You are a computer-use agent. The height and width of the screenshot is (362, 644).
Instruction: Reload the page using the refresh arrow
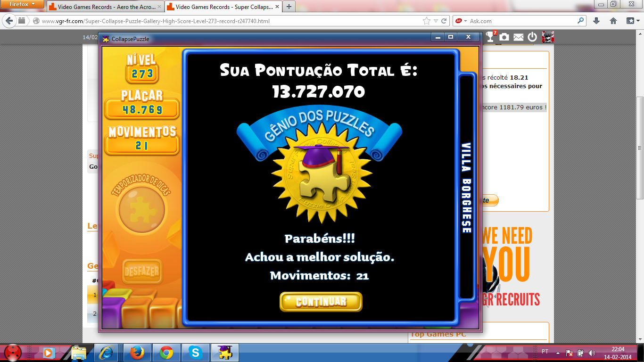[x=444, y=21]
